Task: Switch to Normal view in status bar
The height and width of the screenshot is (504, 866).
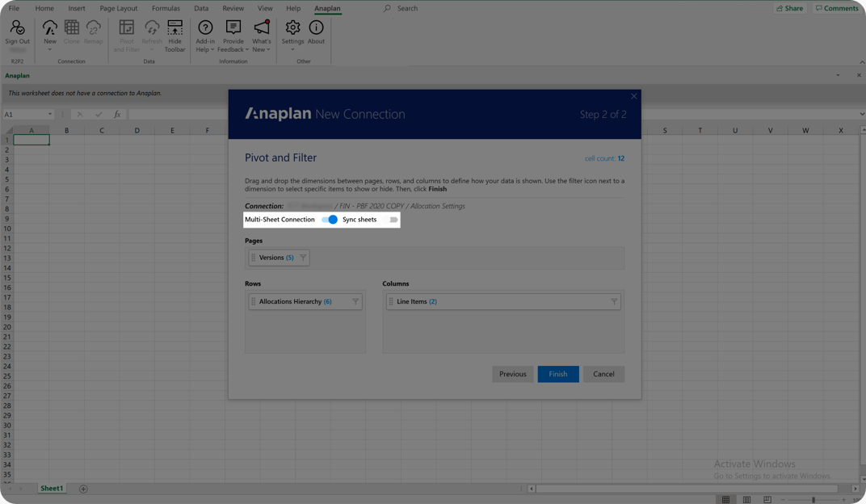Action: point(725,499)
